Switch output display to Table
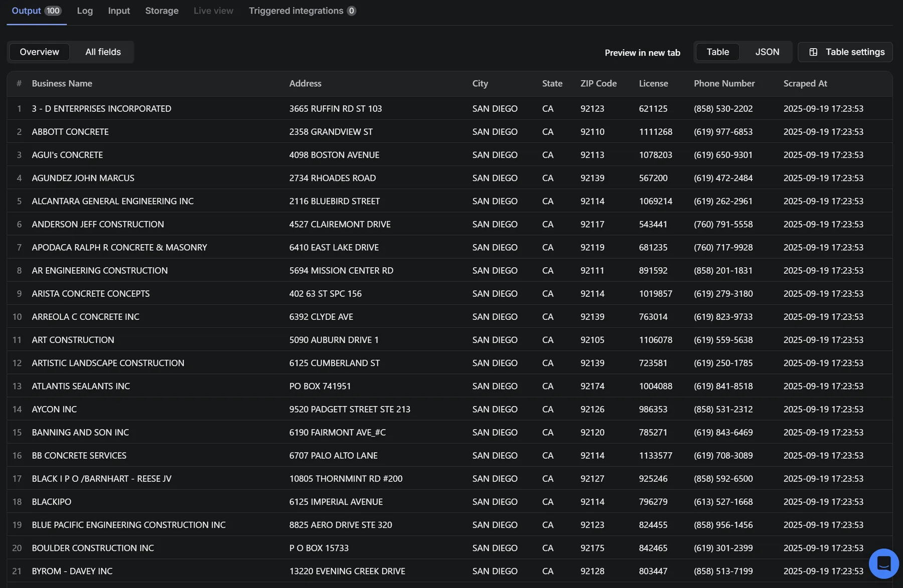Viewport: 903px width, 588px height. [717, 52]
